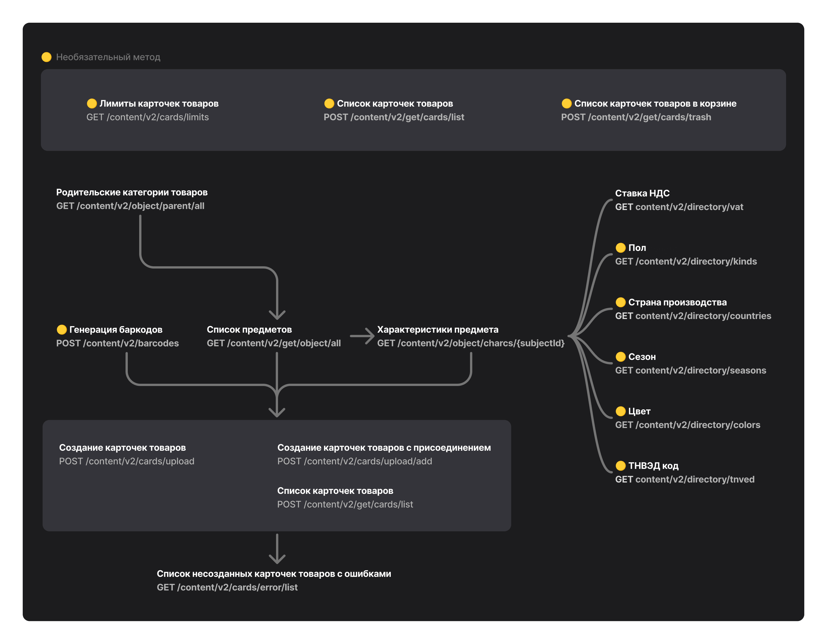
Task: Click the down arrow above error list heading
Action: pyautogui.click(x=277, y=549)
